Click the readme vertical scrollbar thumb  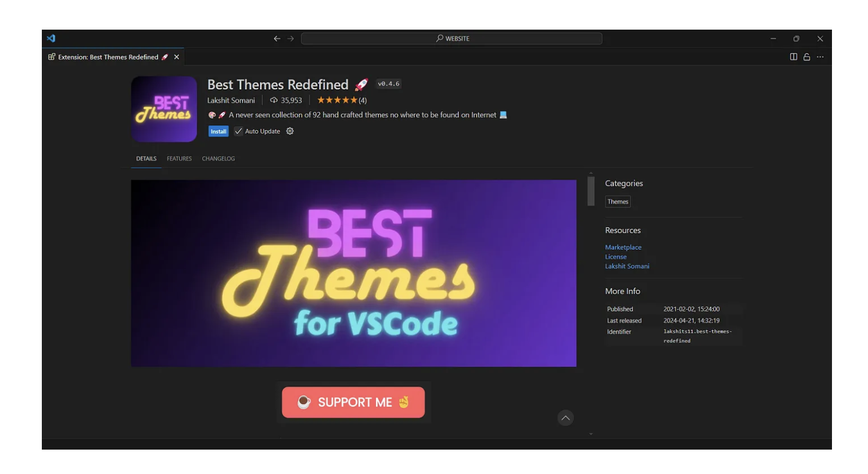click(591, 191)
